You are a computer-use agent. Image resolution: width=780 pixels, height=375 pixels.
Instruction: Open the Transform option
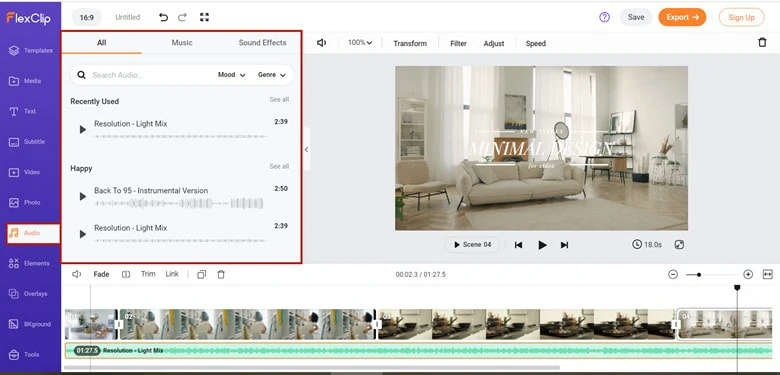(x=410, y=43)
